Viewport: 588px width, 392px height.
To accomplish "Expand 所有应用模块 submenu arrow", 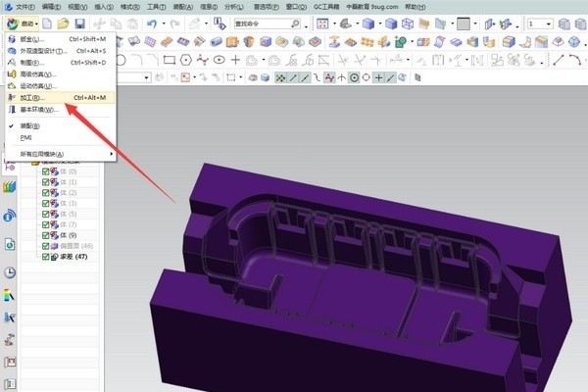I will [111, 154].
